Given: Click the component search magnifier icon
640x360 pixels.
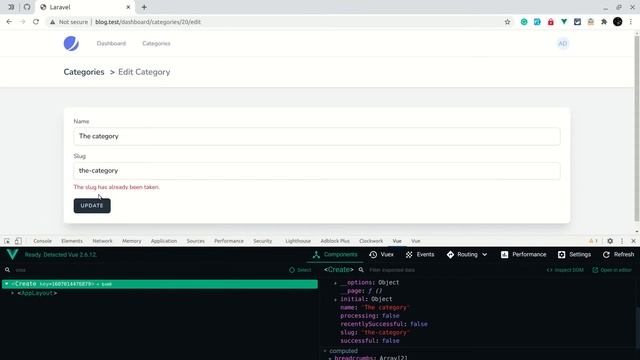Looking at the screenshot, I should pyautogui.click(x=7, y=270).
